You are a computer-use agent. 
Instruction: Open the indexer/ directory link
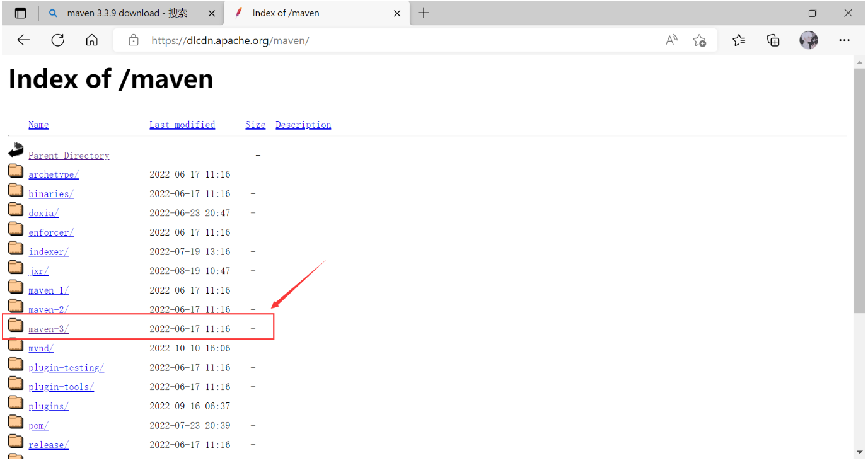[x=49, y=252]
